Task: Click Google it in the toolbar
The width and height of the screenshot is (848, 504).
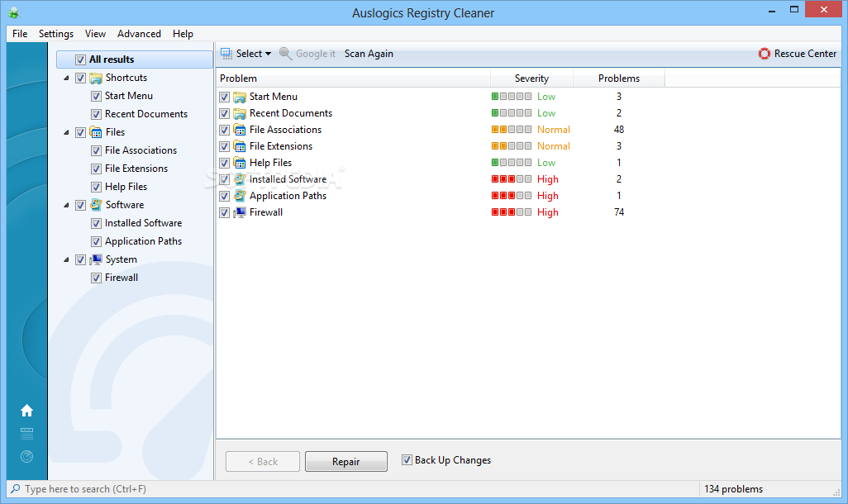Action: pos(316,54)
